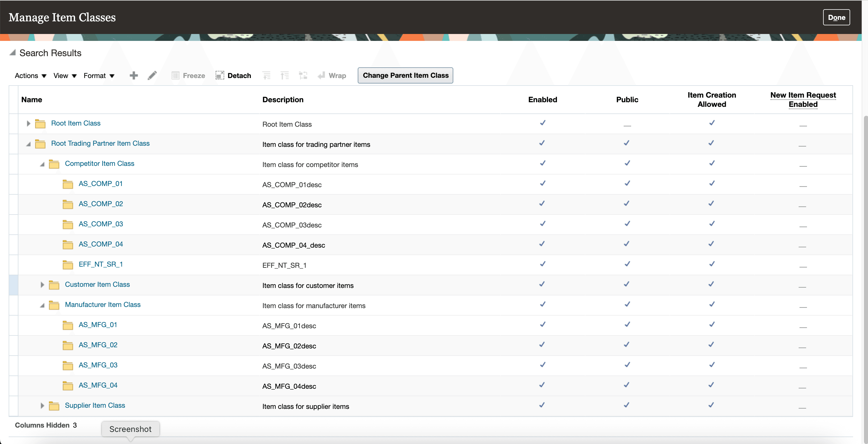This screenshot has width=868, height=444.
Task: Click the Detach table icon
Action: (220, 75)
